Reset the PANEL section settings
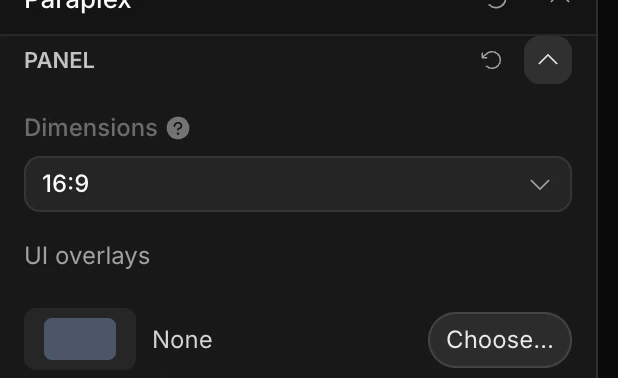 pos(491,60)
